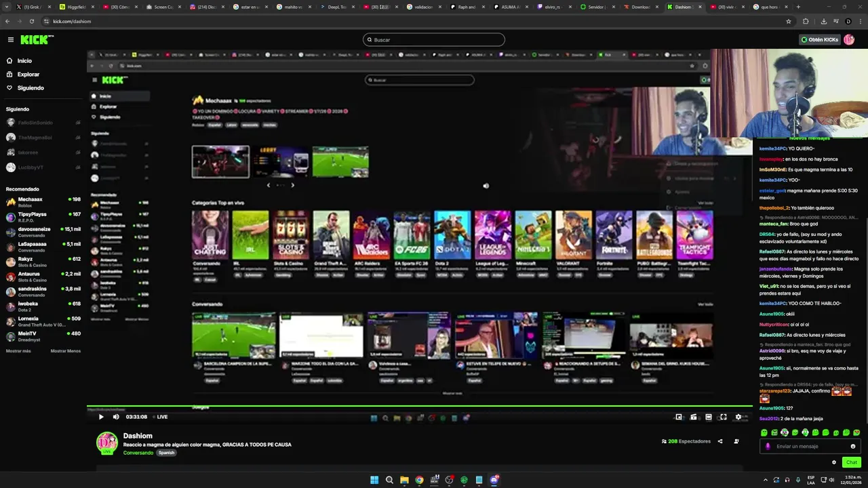Open MeinTV recommended channel

pyautogui.click(x=43, y=336)
